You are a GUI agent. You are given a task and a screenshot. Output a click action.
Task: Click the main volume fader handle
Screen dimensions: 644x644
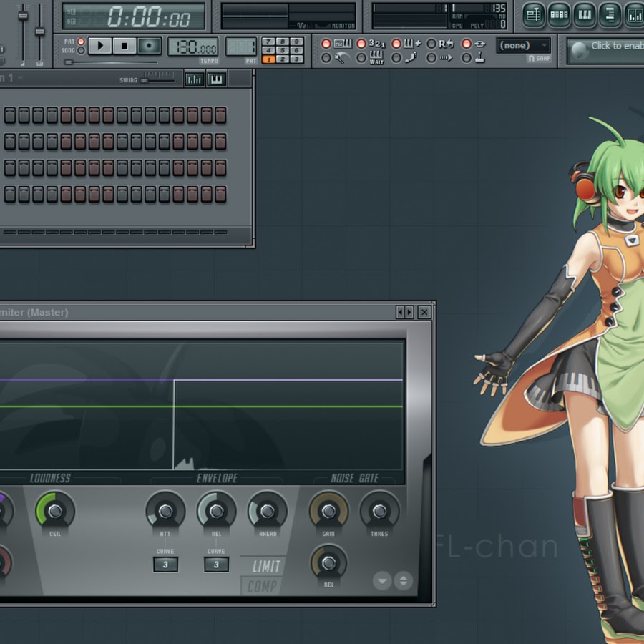point(23,16)
